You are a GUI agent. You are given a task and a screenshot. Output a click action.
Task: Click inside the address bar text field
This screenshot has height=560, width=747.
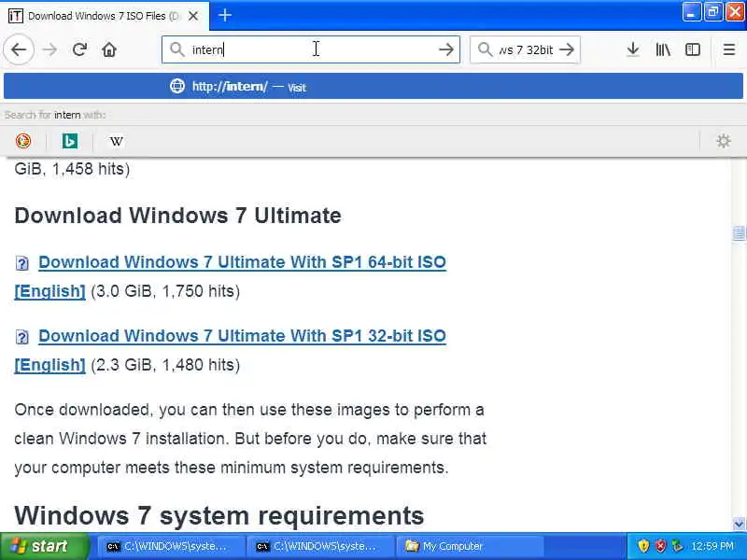310,49
